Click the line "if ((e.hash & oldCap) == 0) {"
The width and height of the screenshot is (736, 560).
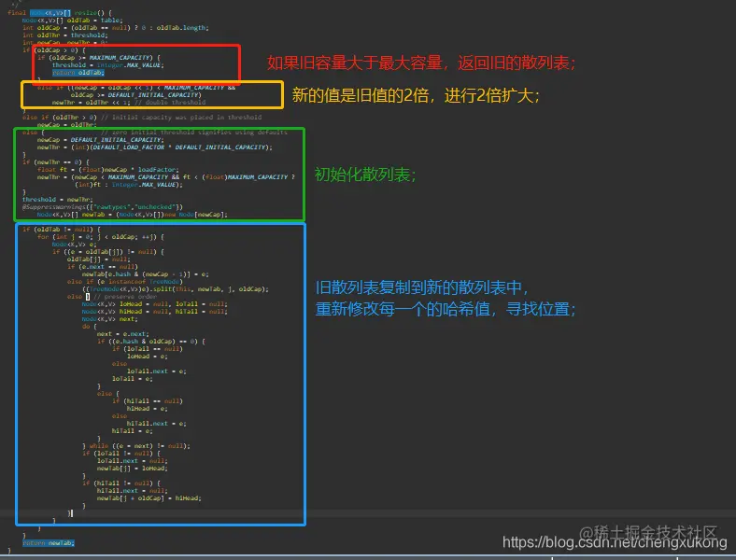point(151,342)
